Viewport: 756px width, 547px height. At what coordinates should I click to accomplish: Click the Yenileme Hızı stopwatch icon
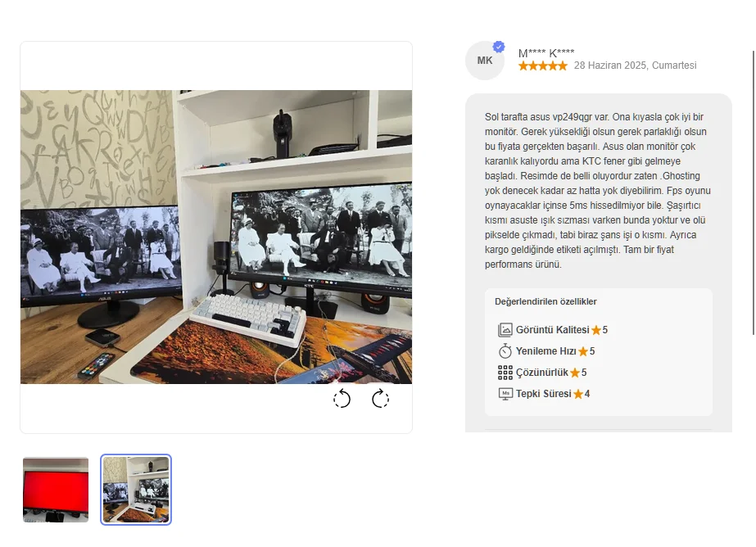tap(505, 350)
